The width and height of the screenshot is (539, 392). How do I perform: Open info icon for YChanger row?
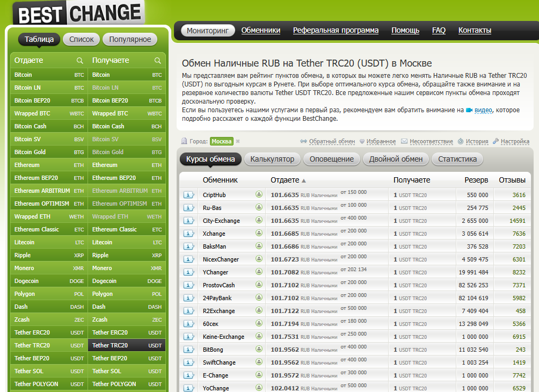[188, 272]
